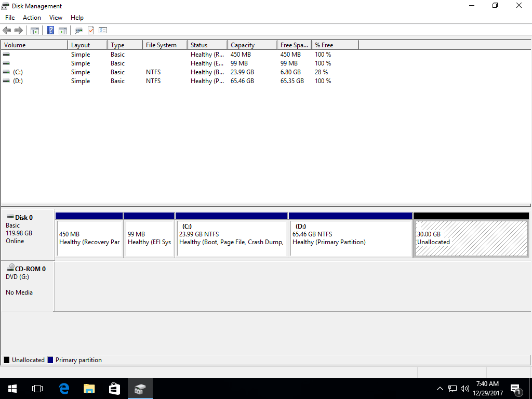Click the Back navigation arrow in the toolbar
Screen dimensions: 532x399
pyautogui.click(x=7, y=30)
